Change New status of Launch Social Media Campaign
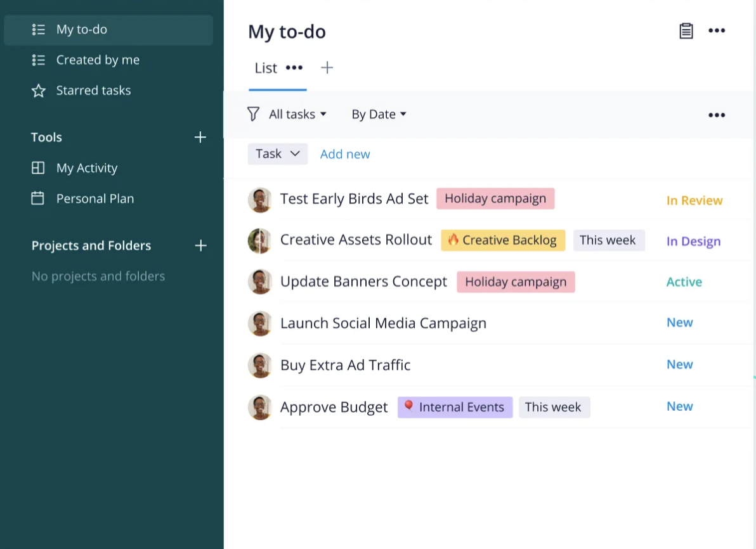Viewport: 756px width, 549px height. 680,323
